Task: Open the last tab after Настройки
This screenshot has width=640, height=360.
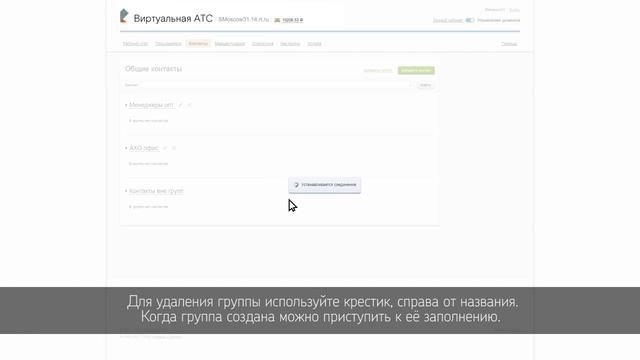Action: [x=314, y=44]
